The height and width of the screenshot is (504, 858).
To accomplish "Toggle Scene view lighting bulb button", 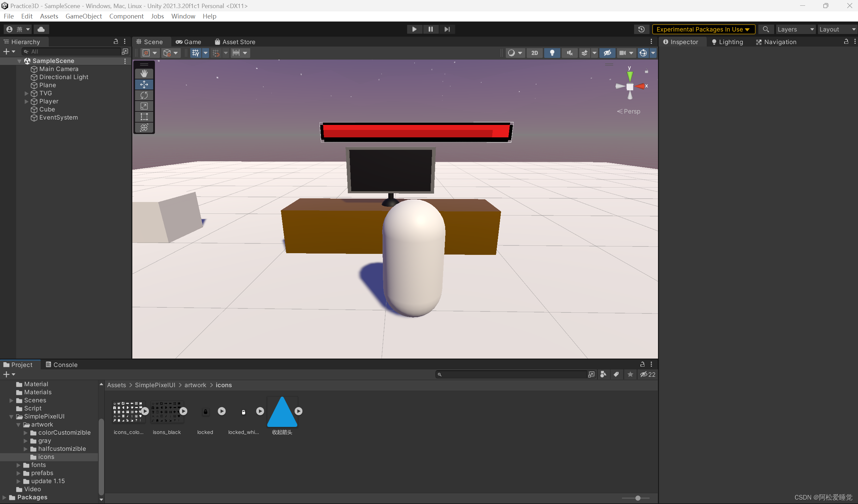I will pos(552,53).
